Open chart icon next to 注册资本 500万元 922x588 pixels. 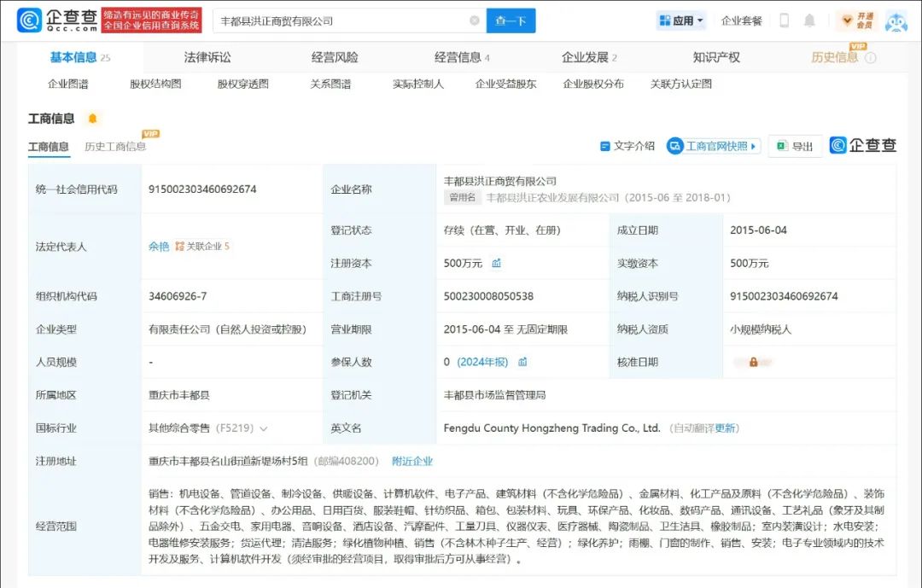[x=496, y=264]
